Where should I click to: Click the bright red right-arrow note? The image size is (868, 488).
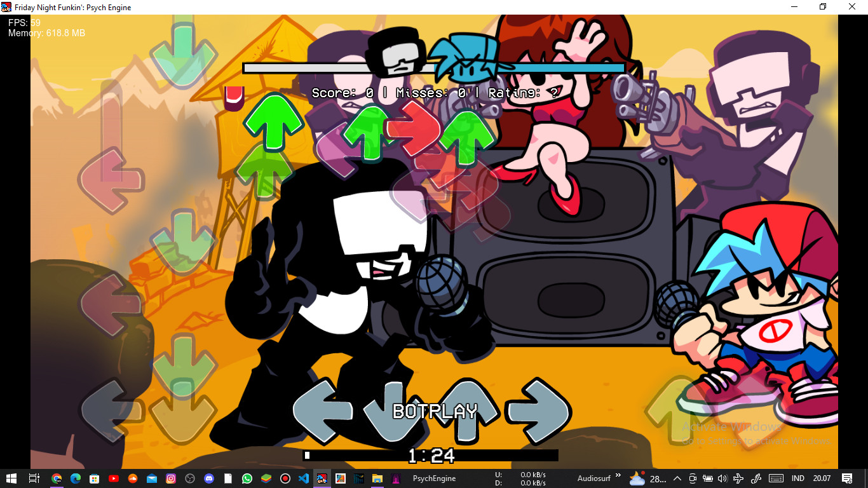coord(413,128)
